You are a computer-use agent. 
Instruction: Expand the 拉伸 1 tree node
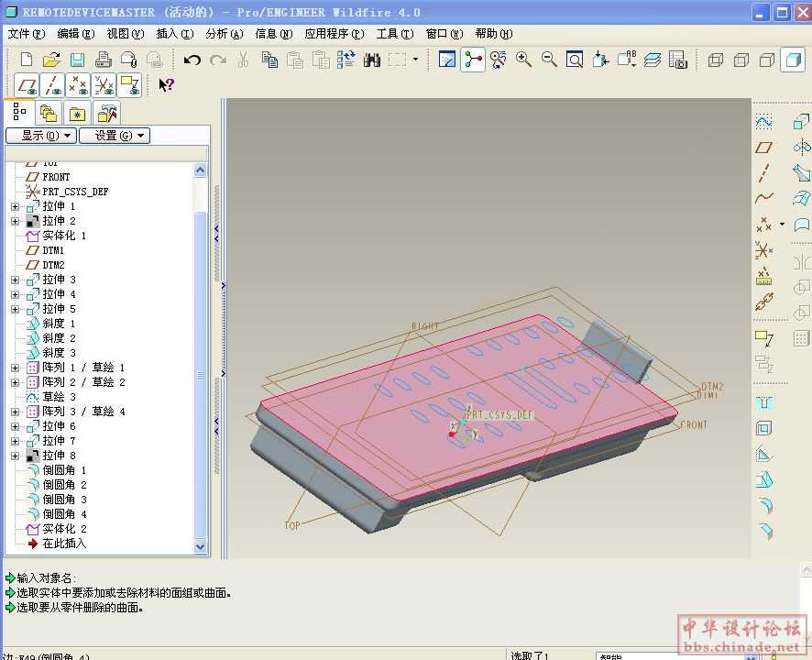(x=15, y=206)
